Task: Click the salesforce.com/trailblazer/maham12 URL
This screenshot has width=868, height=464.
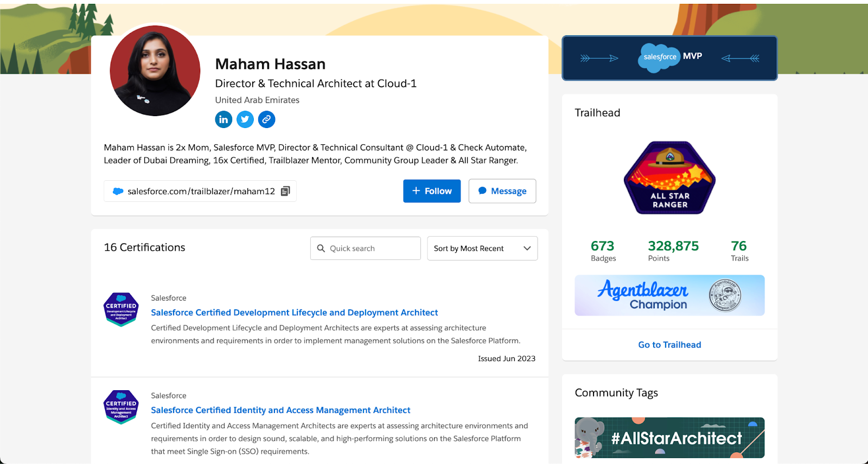Action: coord(201,191)
